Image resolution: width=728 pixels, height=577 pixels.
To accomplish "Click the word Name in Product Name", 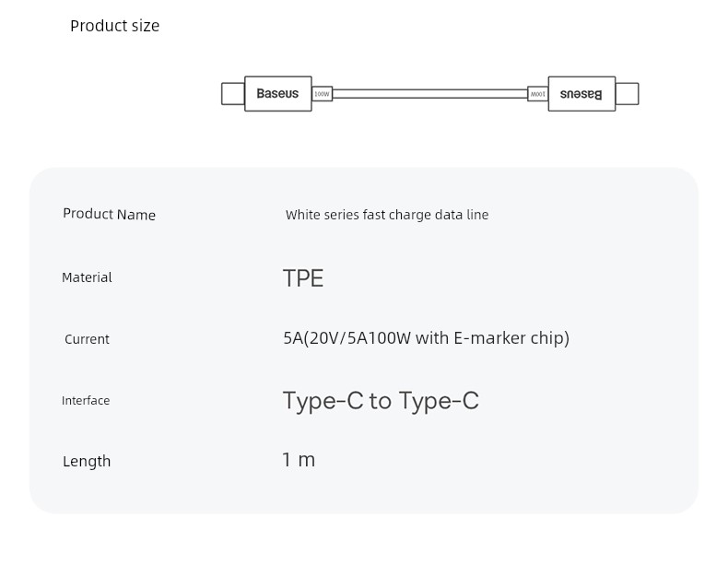I will click(x=136, y=215).
